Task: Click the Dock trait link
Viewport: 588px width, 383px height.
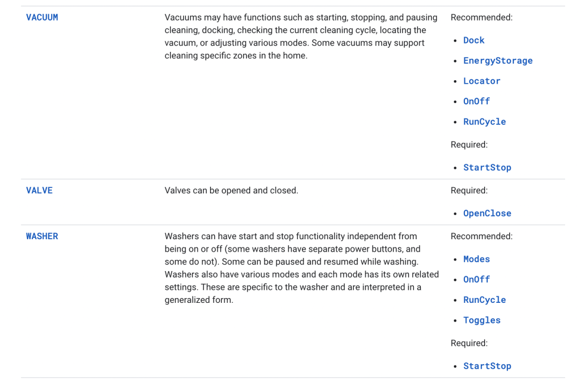Action: coord(473,40)
